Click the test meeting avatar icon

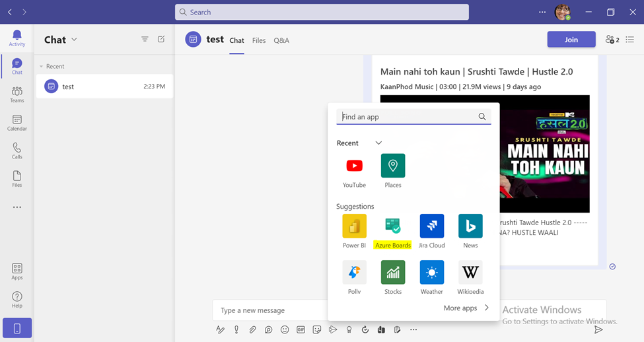pos(193,40)
